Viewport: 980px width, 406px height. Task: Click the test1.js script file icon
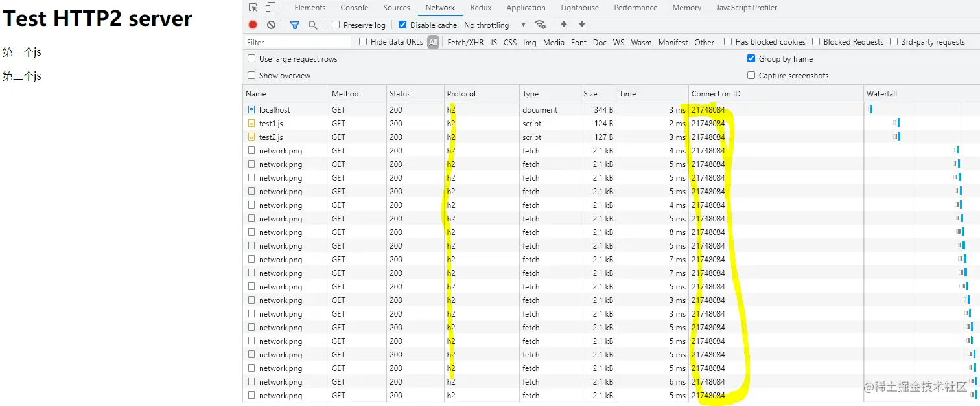coord(251,124)
